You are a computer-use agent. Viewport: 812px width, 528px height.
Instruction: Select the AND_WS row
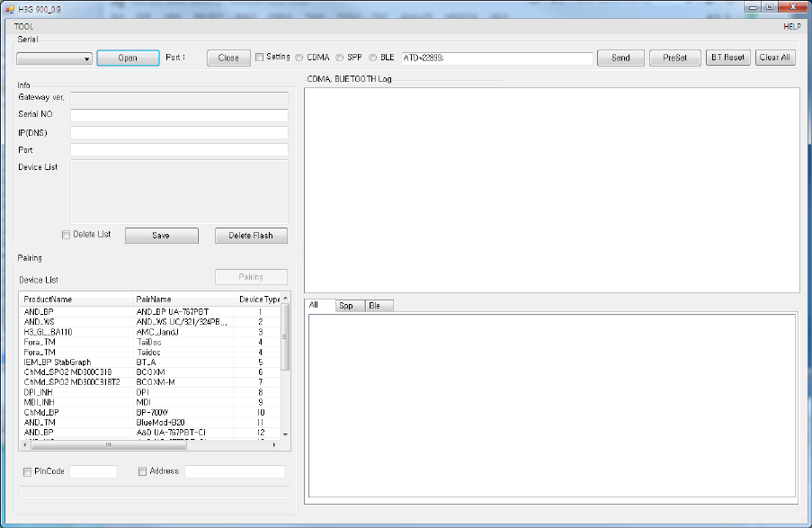tap(150, 322)
